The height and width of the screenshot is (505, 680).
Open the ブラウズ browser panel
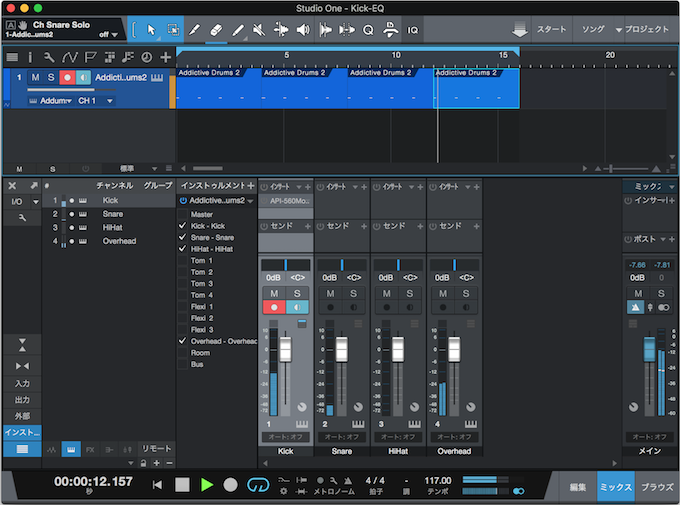[x=657, y=487]
